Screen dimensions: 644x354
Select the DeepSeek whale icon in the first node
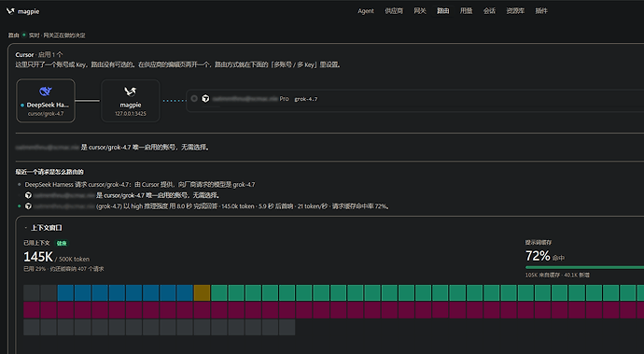46,92
